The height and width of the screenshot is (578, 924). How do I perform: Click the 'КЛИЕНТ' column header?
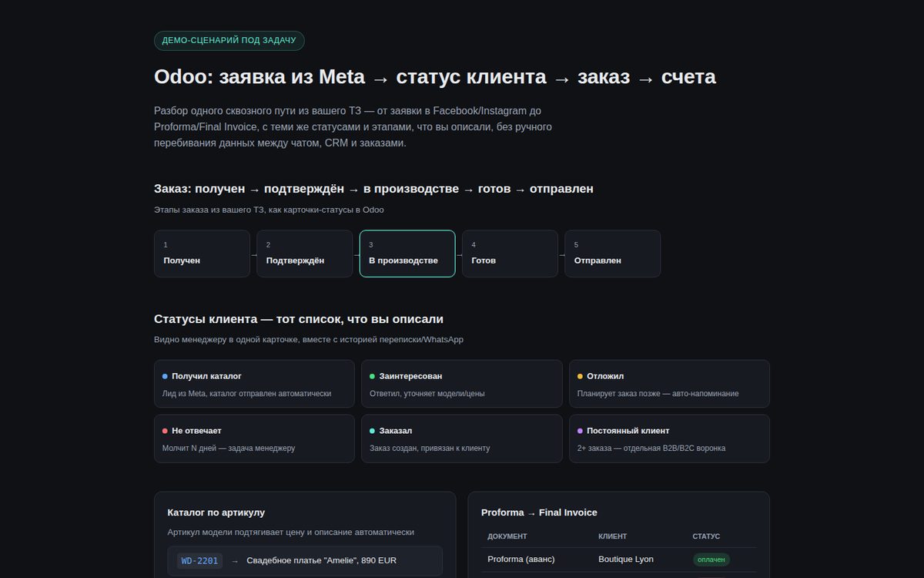tap(613, 536)
